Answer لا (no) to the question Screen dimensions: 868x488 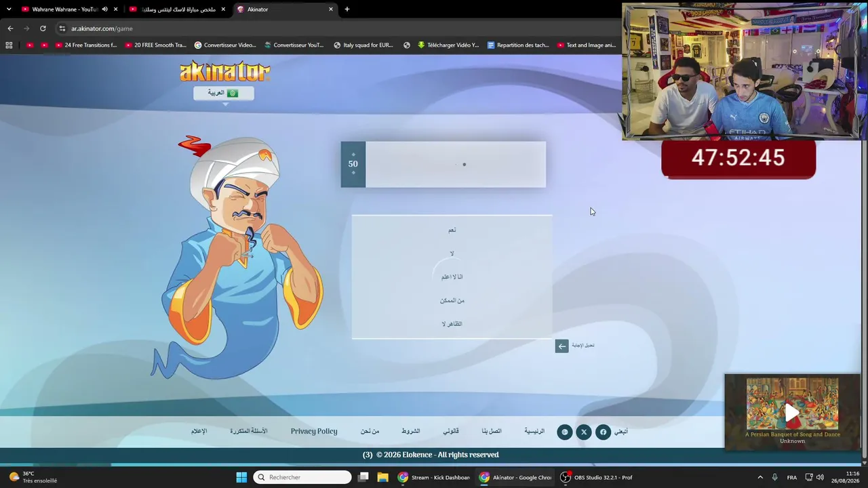coord(452,253)
